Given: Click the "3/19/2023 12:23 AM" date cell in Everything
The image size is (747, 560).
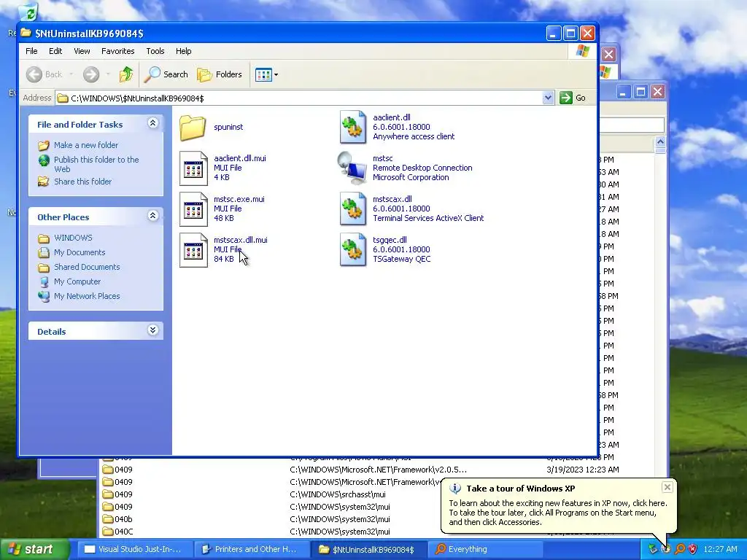Looking at the screenshot, I should coord(582,470).
